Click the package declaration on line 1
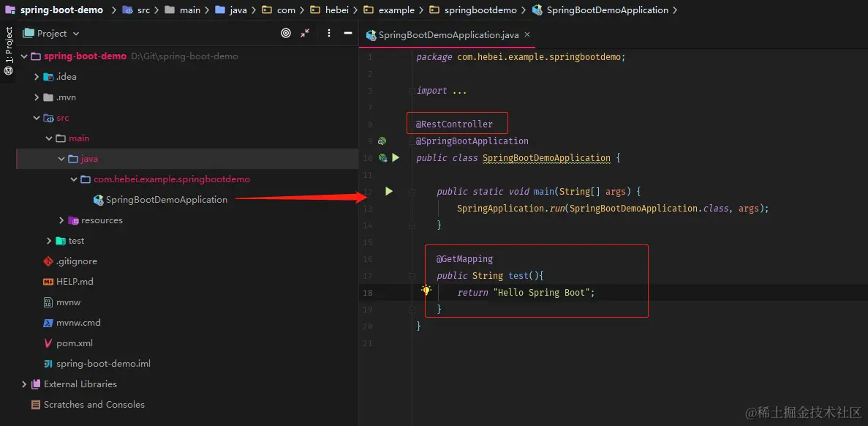Screen dimensions: 868x426 (521, 57)
